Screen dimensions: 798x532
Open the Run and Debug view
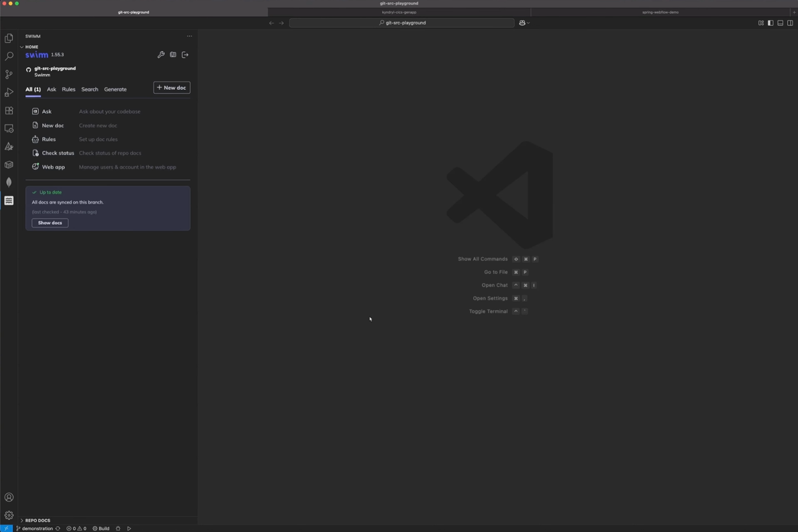9,92
